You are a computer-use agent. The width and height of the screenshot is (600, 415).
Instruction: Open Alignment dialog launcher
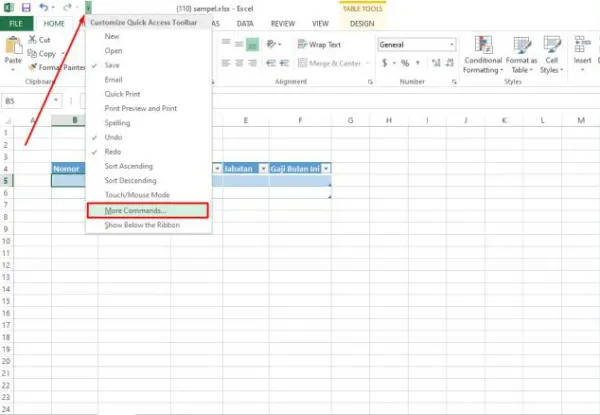click(x=370, y=82)
